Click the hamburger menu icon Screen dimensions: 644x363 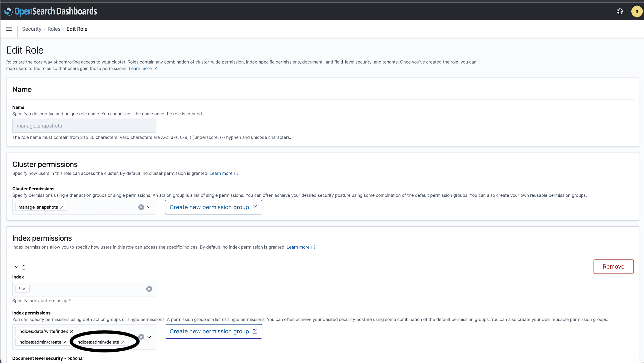(x=9, y=29)
